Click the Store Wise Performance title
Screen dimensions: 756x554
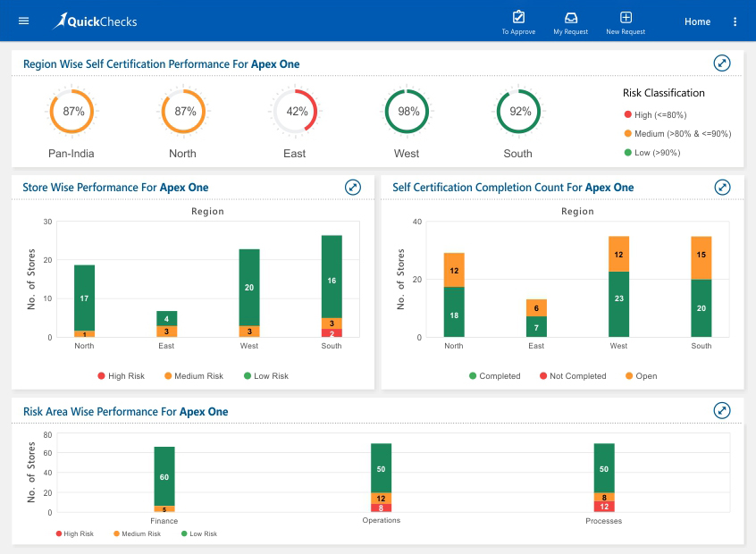pyautogui.click(x=115, y=188)
